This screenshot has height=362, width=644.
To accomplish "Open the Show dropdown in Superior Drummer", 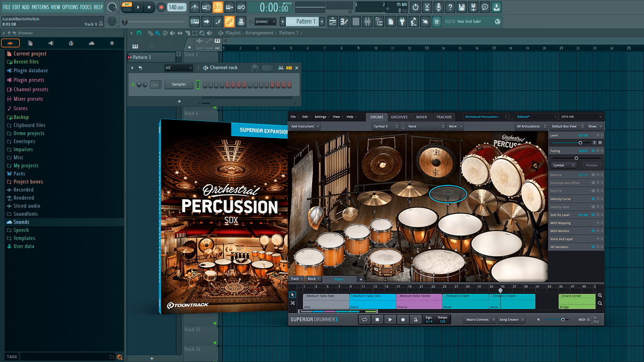I will pos(595,126).
